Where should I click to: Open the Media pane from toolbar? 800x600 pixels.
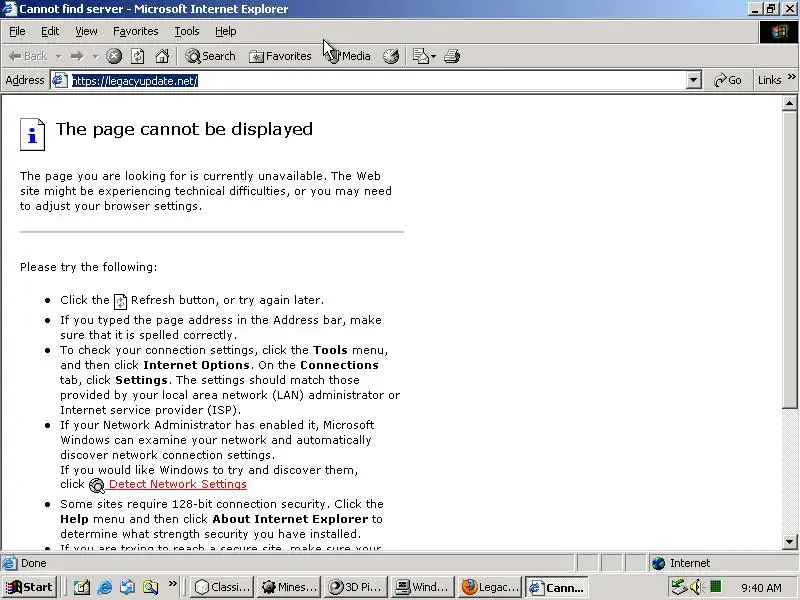pos(349,56)
